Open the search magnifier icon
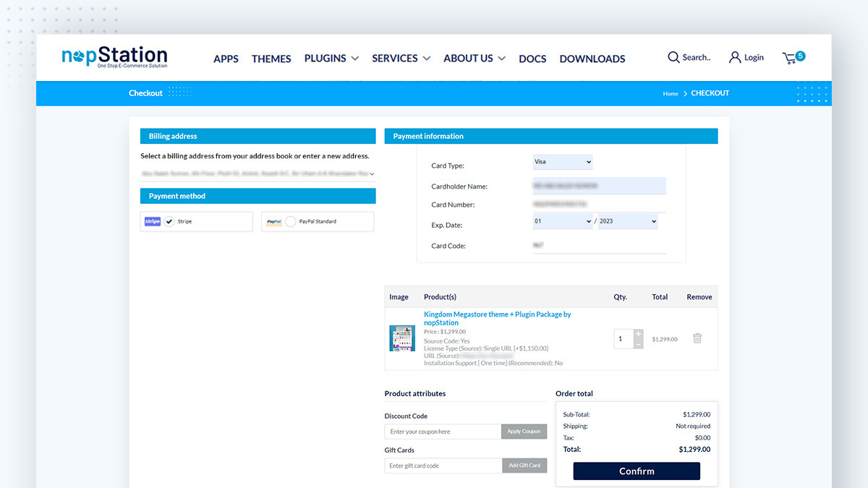Screen dimensions: 868x488 click(x=673, y=57)
